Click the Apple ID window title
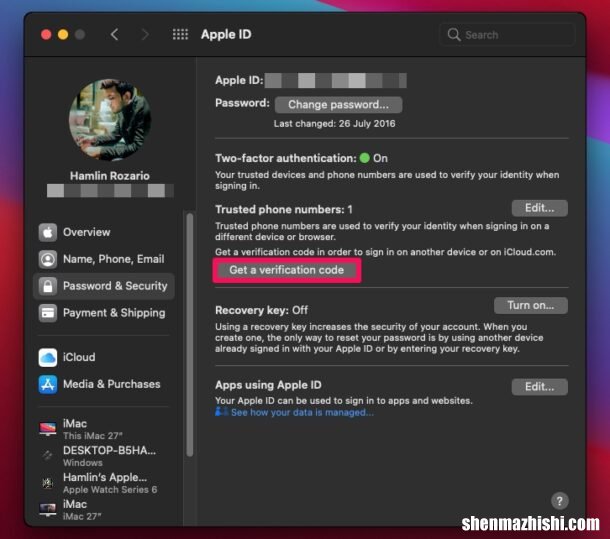 [x=226, y=35]
